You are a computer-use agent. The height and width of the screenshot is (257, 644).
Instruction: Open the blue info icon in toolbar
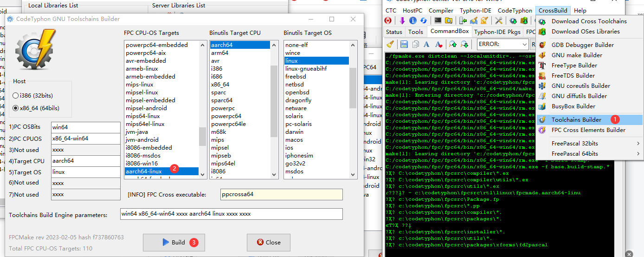pos(413,20)
